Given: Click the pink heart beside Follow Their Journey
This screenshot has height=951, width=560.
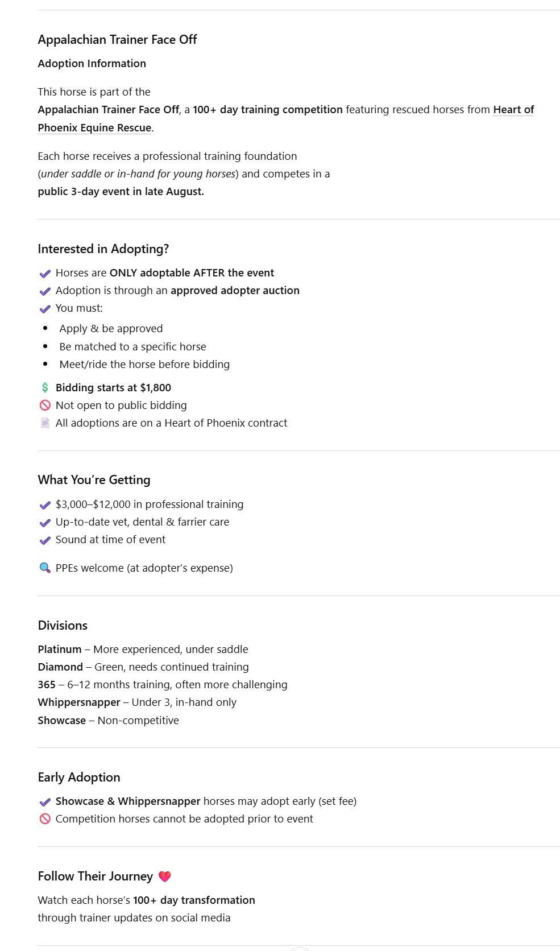Looking at the screenshot, I should click(x=164, y=876).
